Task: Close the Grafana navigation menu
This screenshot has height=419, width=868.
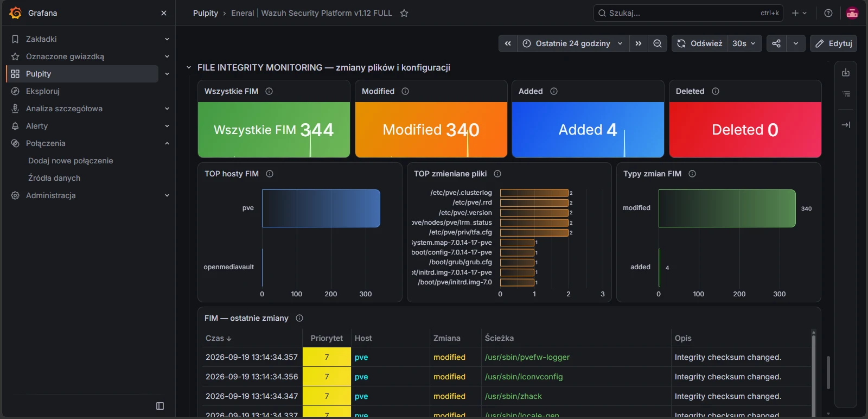Action: point(164,13)
